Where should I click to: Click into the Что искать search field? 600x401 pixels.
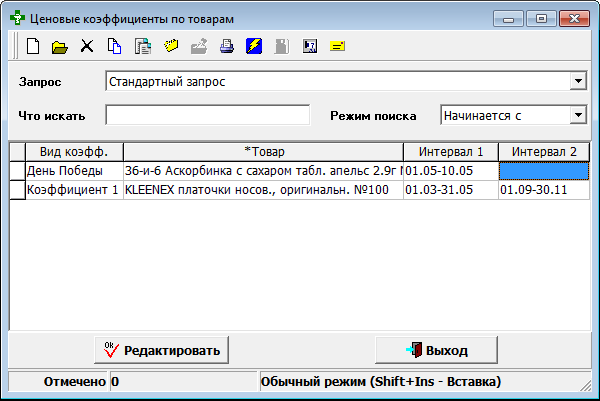(x=207, y=115)
